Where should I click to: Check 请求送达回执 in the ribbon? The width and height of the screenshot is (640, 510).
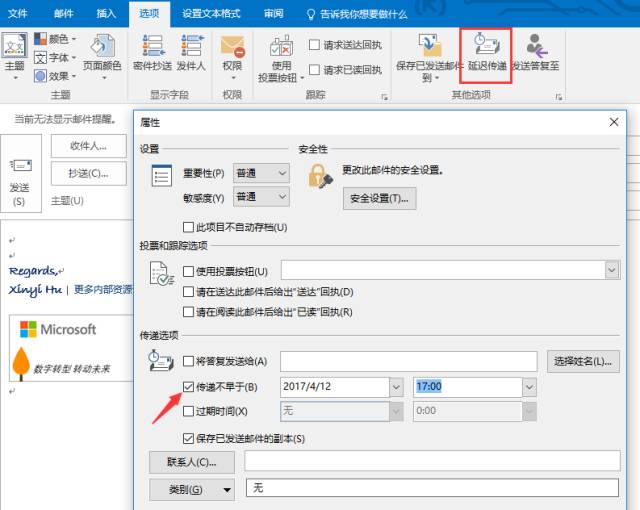pyautogui.click(x=314, y=44)
